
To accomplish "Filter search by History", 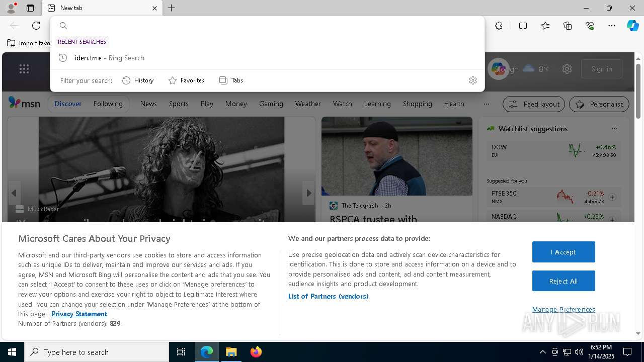I will click(x=138, y=80).
